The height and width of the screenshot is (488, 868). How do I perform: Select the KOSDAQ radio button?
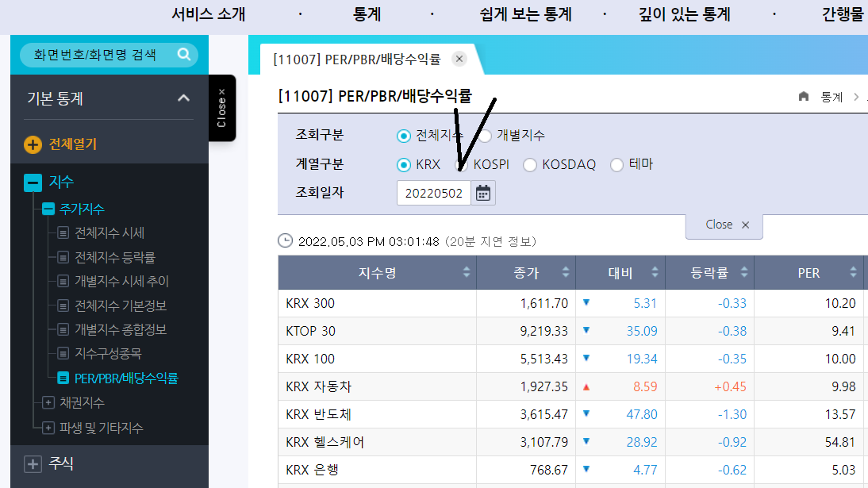pyautogui.click(x=530, y=163)
